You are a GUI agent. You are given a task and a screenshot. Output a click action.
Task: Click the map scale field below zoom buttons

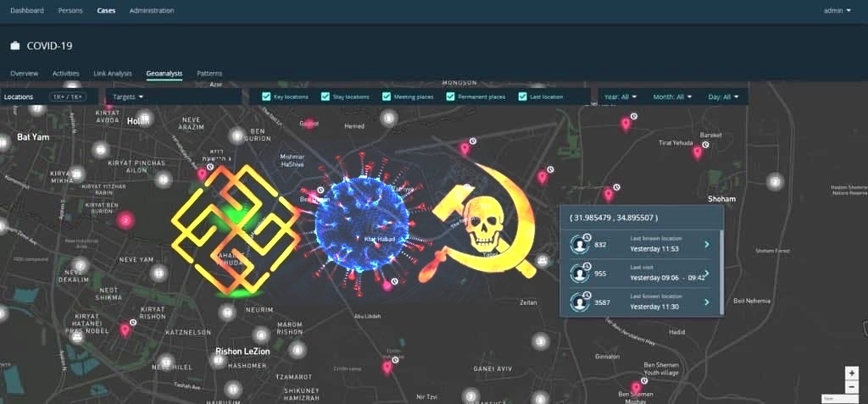click(840, 398)
